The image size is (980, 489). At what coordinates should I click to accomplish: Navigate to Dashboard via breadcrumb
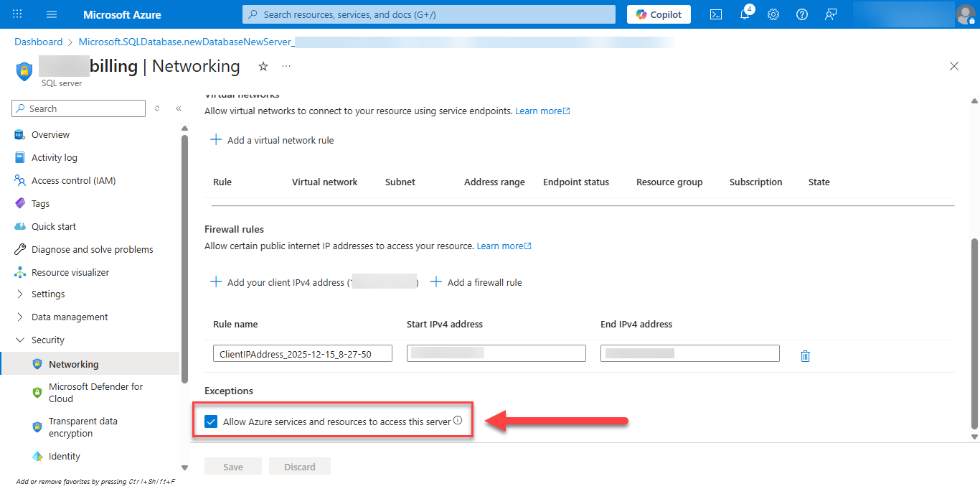(x=38, y=42)
